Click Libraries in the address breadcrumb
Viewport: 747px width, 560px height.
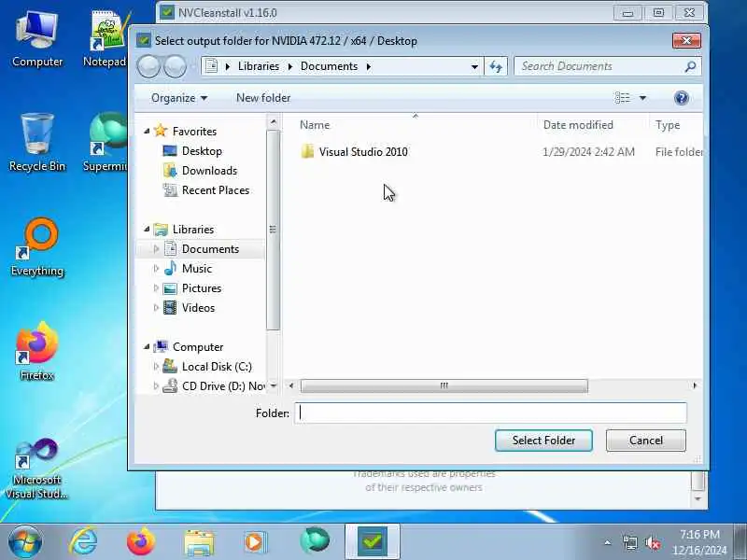point(259,66)
